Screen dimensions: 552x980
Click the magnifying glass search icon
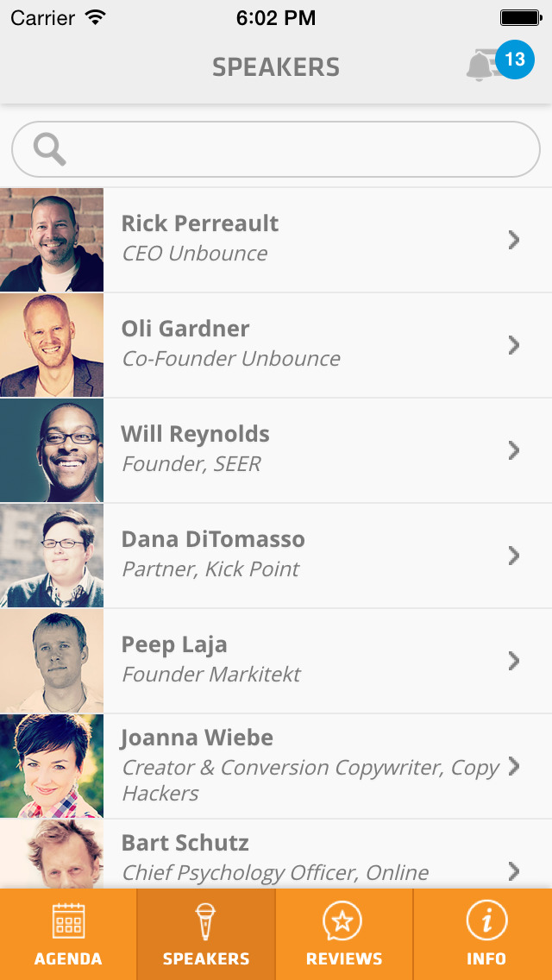(50, 150)
